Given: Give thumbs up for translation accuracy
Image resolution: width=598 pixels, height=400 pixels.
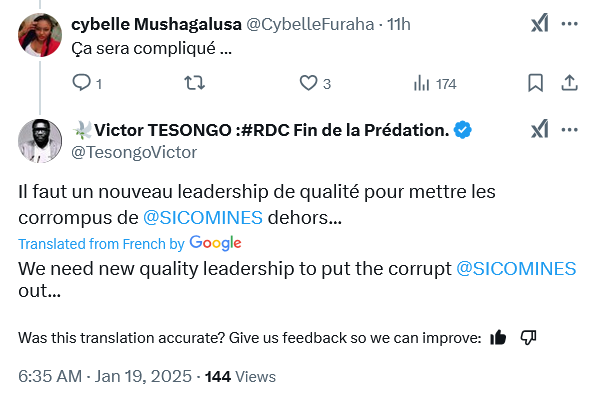Looking at the screenshot, I should 498,337.
